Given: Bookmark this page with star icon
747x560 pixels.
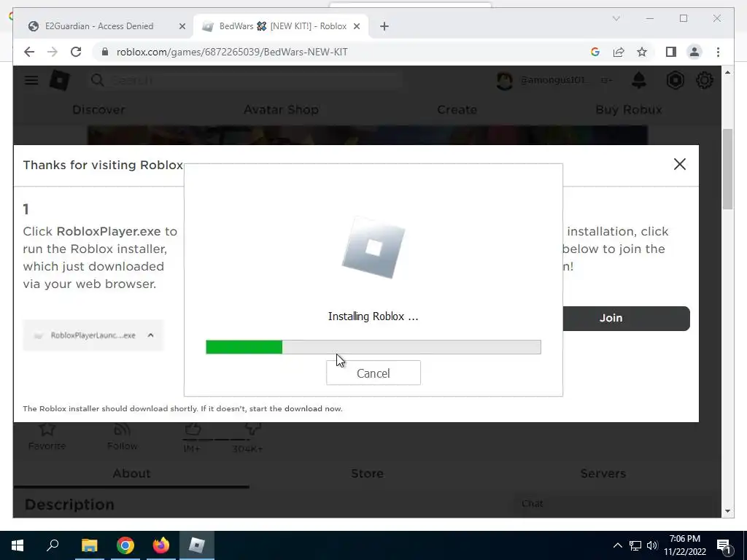Looking at the screenshot, I should click(642, 52).
